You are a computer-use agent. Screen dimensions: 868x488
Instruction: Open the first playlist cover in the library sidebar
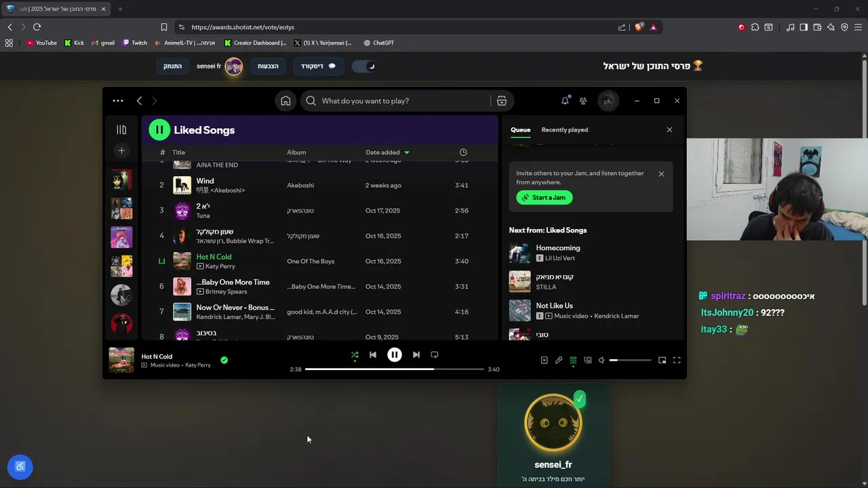[121, 180]
